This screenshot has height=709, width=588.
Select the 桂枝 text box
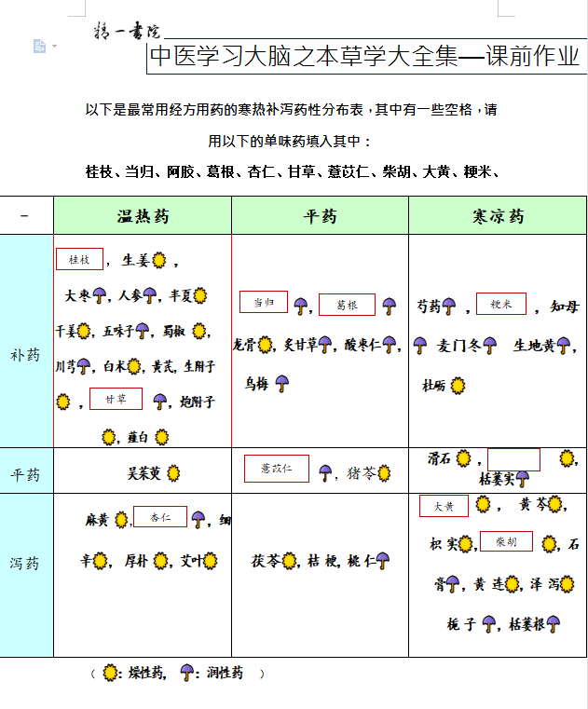coord(79,259)
